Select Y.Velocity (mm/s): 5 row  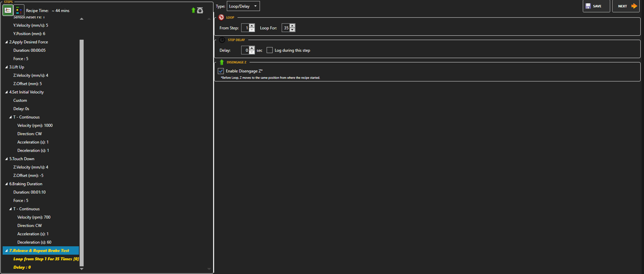pyautogui.click(x=31, y=25)
